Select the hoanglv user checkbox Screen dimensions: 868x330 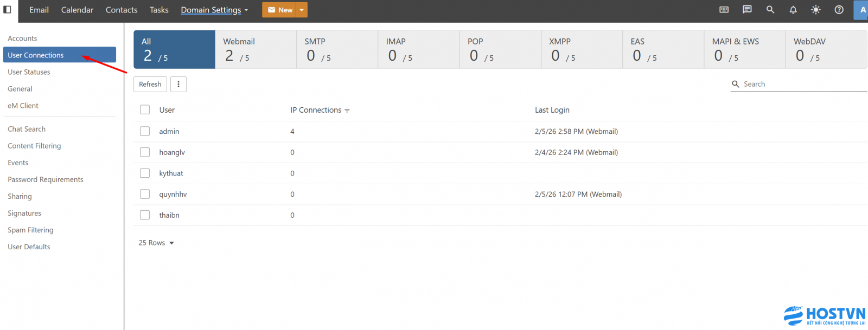coord(145,152)
